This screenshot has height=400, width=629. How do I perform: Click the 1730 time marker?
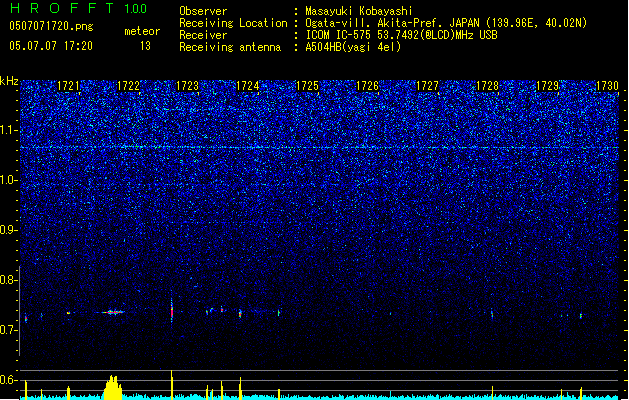coord(607,86)
